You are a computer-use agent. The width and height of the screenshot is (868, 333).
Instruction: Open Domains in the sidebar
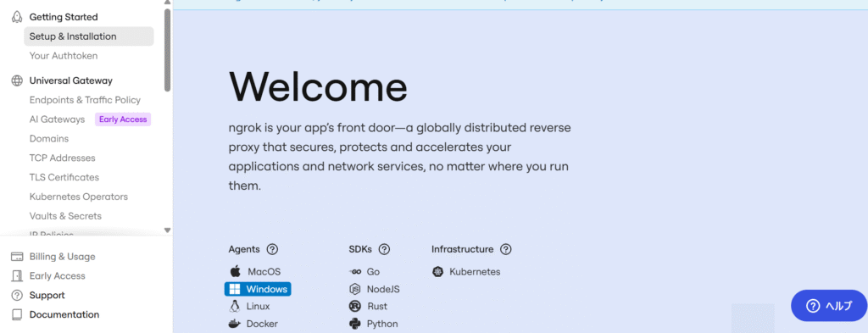(x=49, y=139)
